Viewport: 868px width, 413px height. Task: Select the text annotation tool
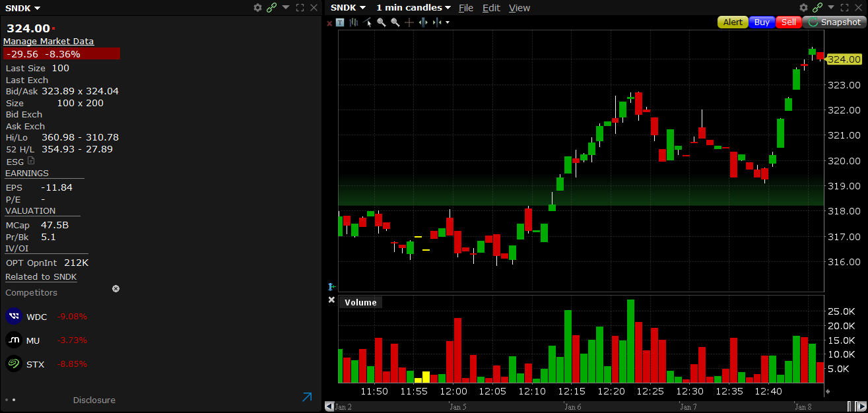[x=340, y=22]
